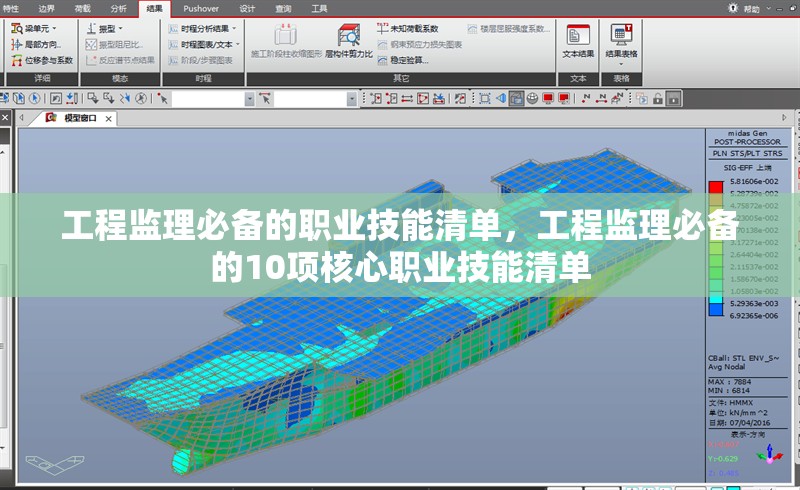Click the zoom fit icon in toolbar

point(484,98)
